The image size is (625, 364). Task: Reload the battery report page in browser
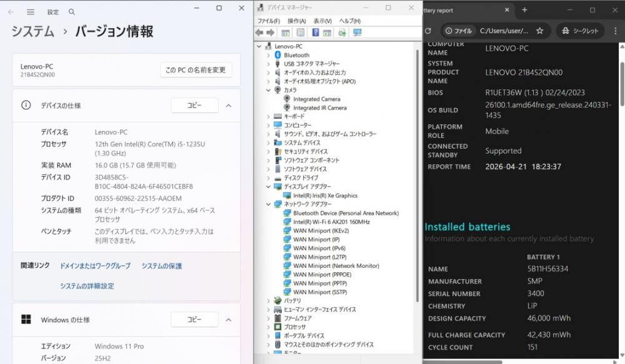pyautogui.click(x=428, y=31)
